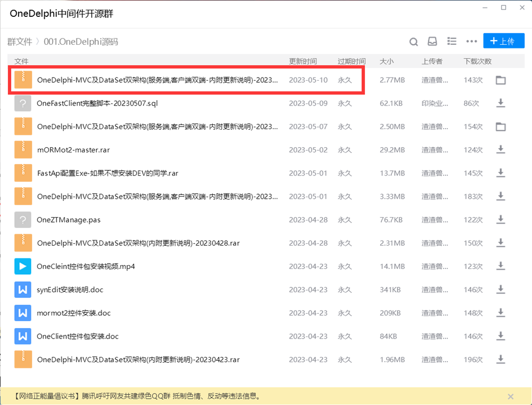
Task: Download OneFastClient完整脚本-20230507.sql
Action: pyautogui.click(x=500, y=103)
